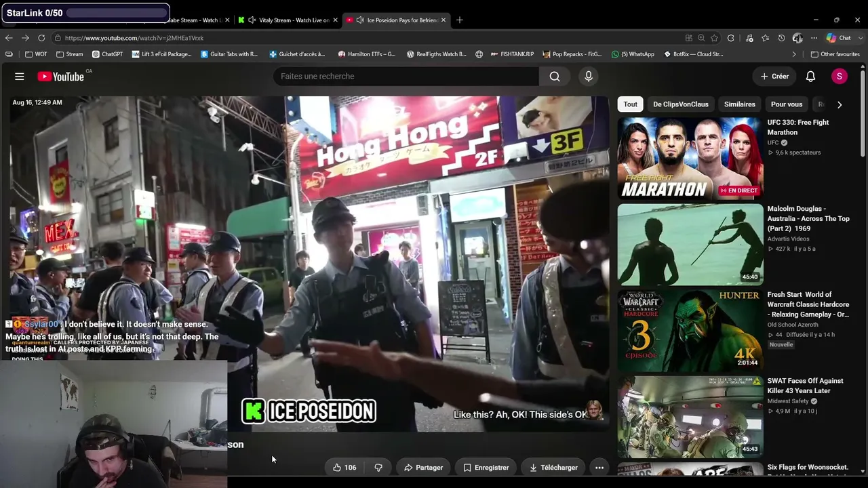Open browser Settings and more menu
Viewport: 868px width, 488px height.
click(814, 38)
